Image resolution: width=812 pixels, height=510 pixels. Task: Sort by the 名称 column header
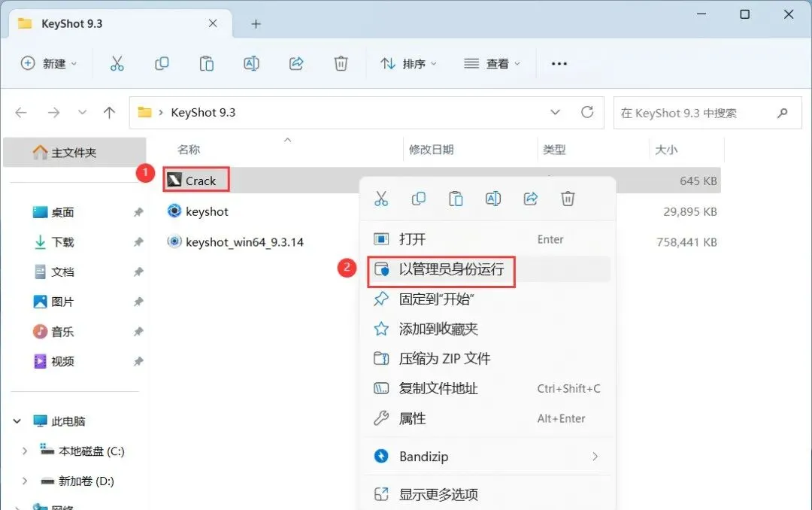pos(189,150)
